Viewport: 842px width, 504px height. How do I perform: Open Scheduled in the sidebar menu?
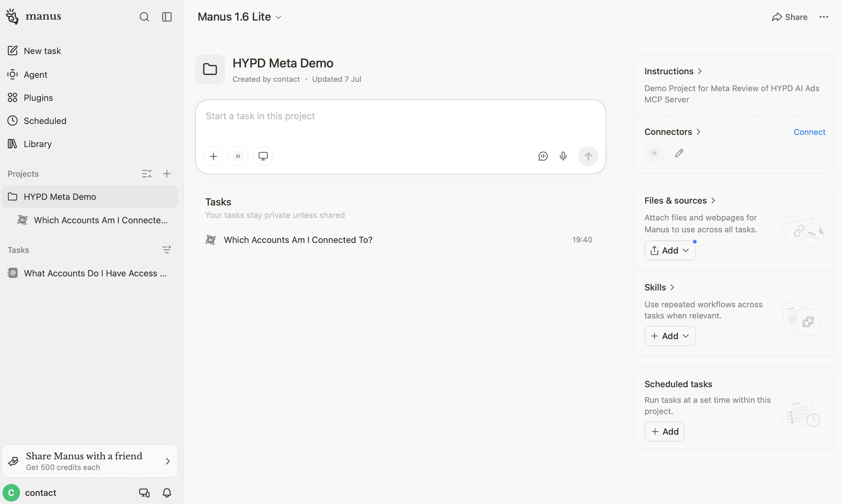(45, 121)
